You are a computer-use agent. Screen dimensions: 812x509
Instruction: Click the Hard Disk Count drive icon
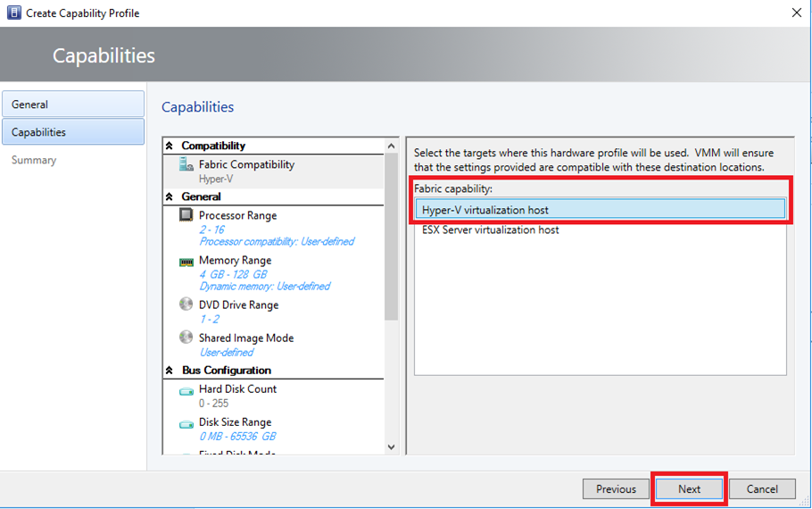point(186,390)
